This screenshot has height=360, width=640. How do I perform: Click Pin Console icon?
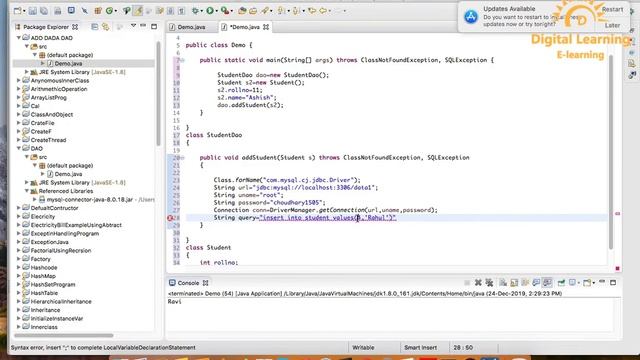[x=561, y=282]
